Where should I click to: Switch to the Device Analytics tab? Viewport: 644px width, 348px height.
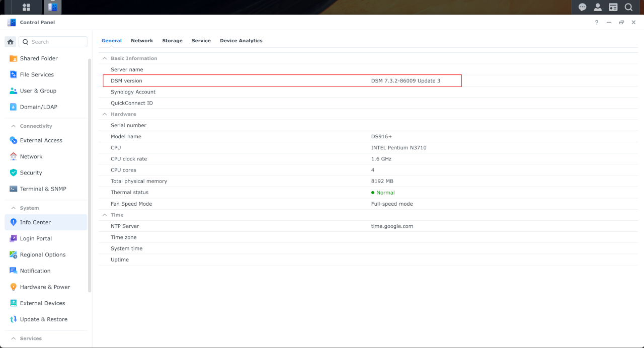click(x=241, y=41)
